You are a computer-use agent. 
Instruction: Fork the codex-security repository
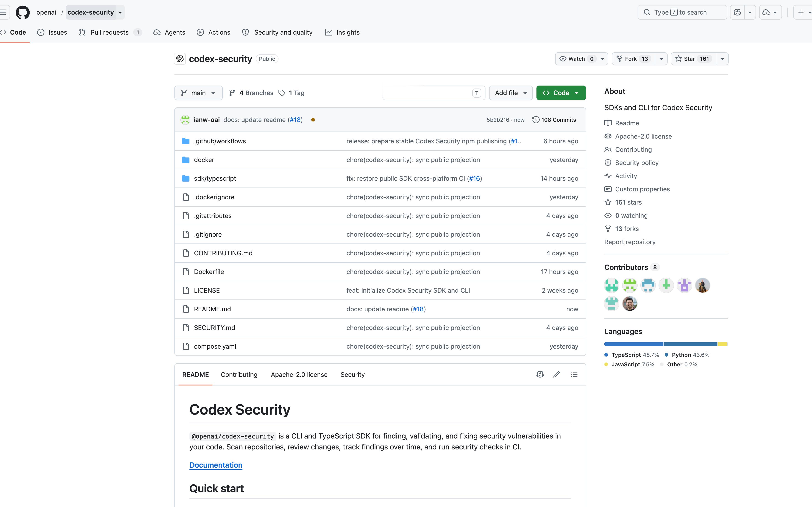click(x=633, y=59)
